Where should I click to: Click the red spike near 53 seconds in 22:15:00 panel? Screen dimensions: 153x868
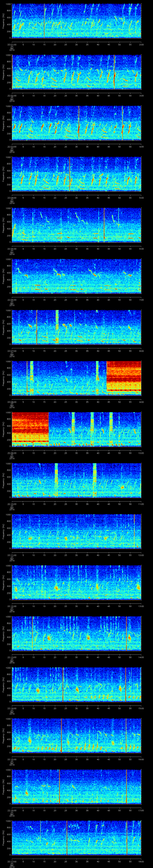tap(126, 736)
